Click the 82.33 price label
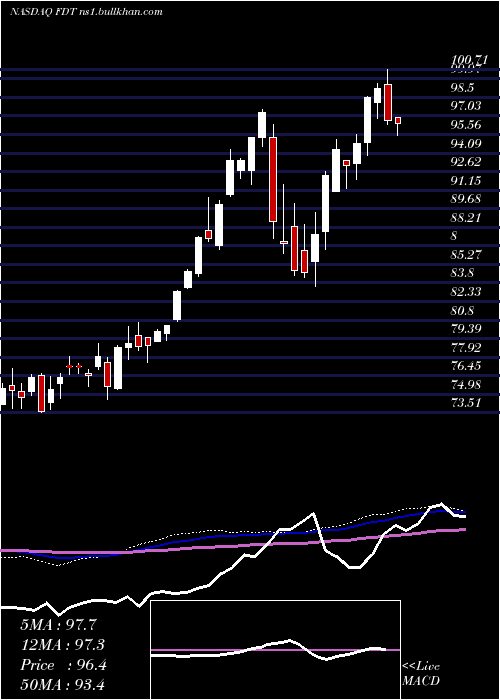500x700 pixels. click(x=466, y=292)
